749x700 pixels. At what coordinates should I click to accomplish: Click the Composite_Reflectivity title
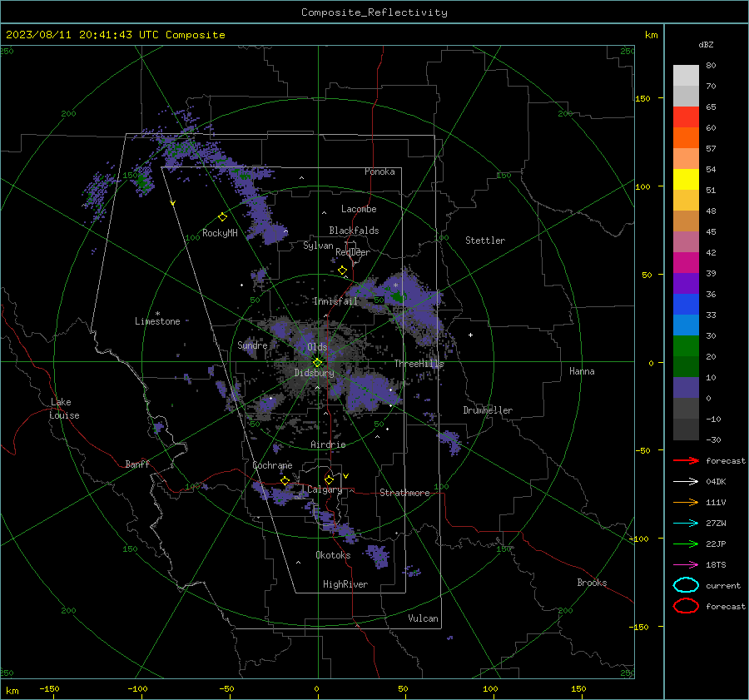click(x=374, y=12)
